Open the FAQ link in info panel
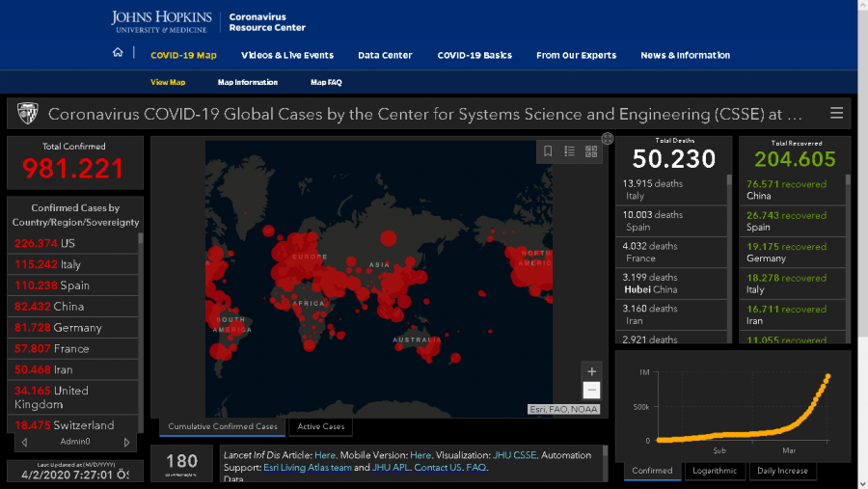Screen dimensions: 868x489 [x=476, y=468]
